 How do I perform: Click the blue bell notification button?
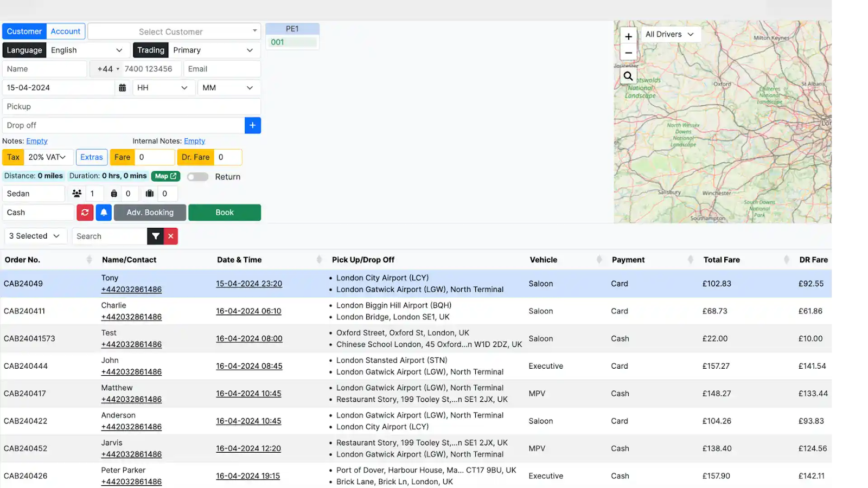click(104, 213)
